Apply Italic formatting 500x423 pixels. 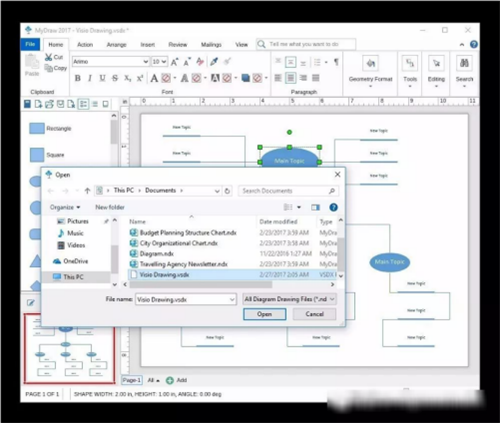(90, 78)
